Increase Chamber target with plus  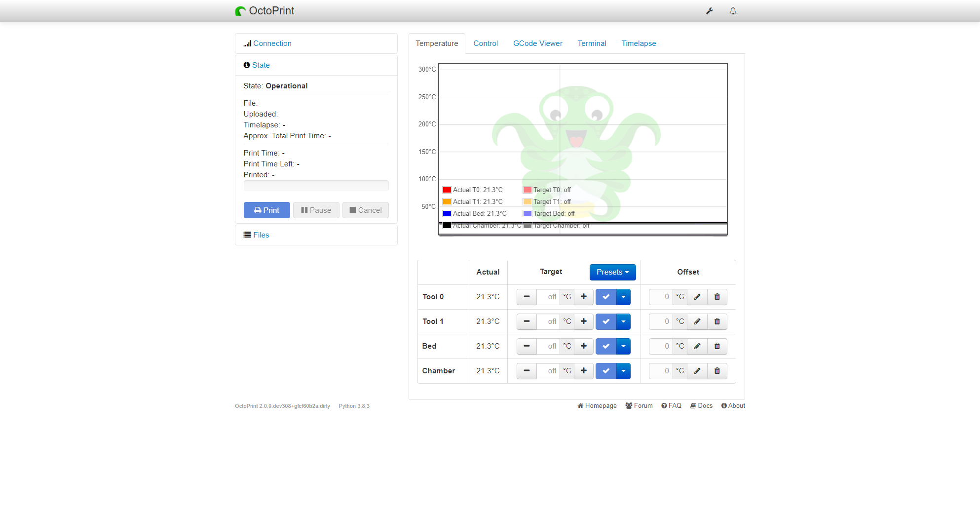[584, 371]
